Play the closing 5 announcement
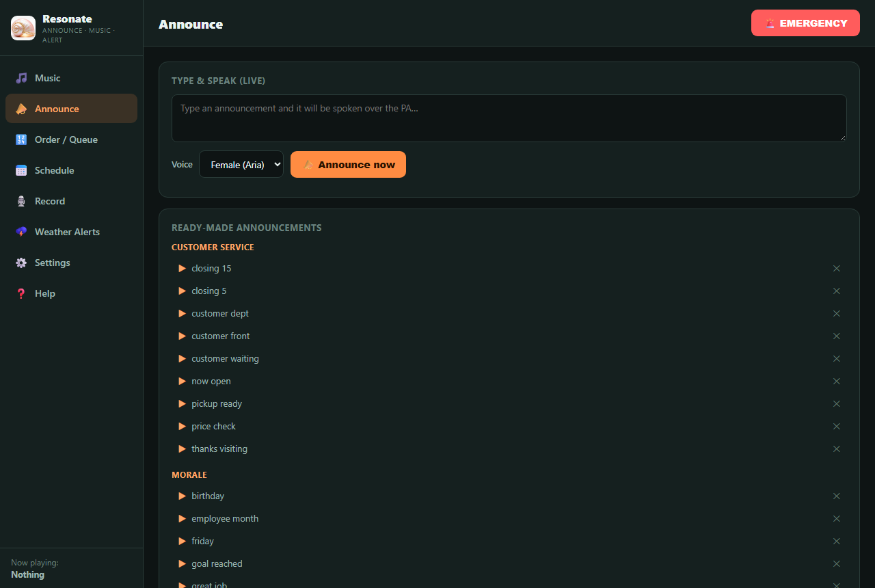The width and height of the screenshot is (875, 588). 183,291
